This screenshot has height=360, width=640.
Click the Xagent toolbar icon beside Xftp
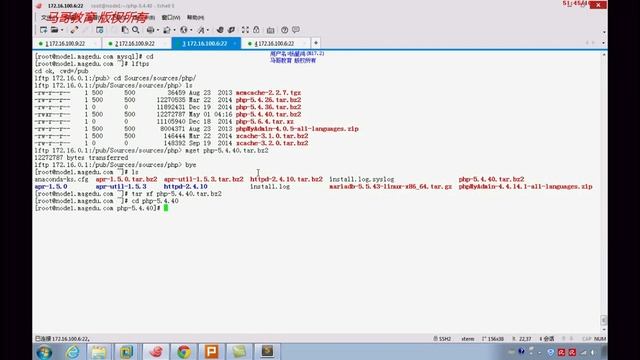tap(231, 30)
